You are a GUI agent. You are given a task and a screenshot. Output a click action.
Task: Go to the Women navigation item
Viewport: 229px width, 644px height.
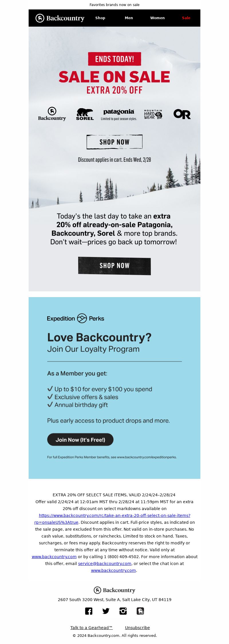tap(157, 18)
